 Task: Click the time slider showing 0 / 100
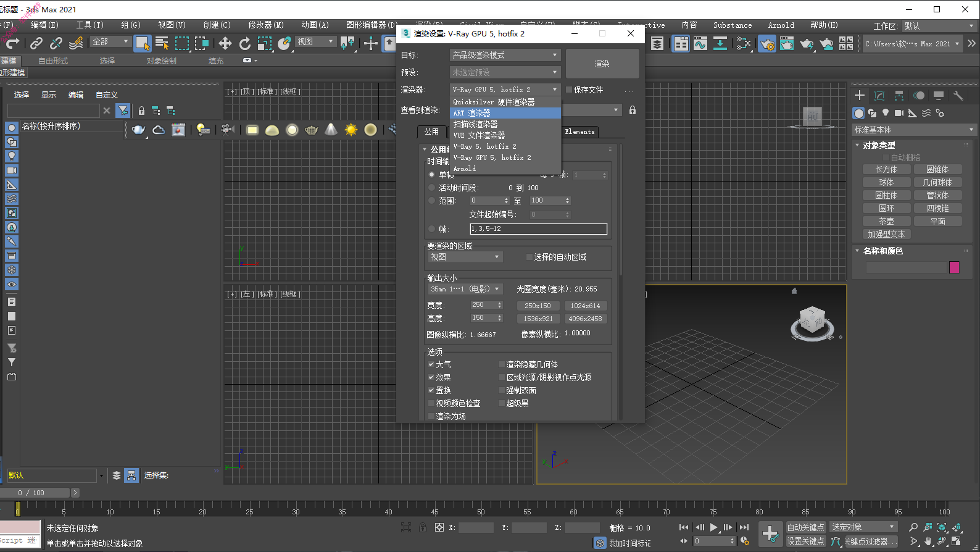pyautogui.click(x=35, y=493)
